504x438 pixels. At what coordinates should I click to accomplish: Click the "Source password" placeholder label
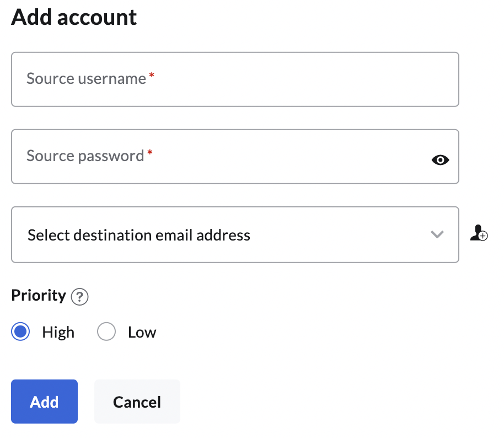click(x=85, y=156)
